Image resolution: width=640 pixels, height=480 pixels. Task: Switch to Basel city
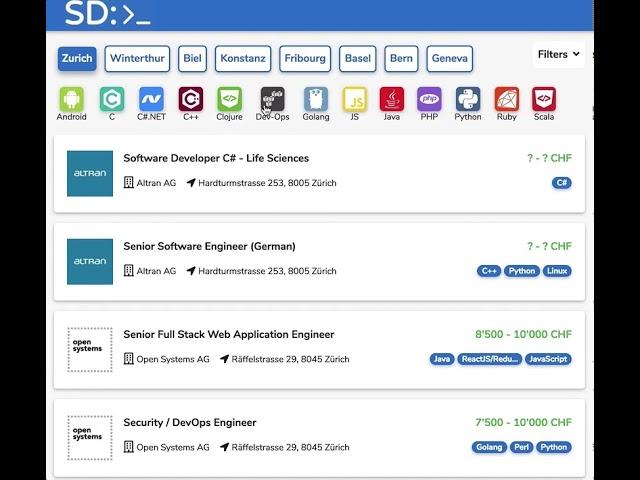pos(358,58)
